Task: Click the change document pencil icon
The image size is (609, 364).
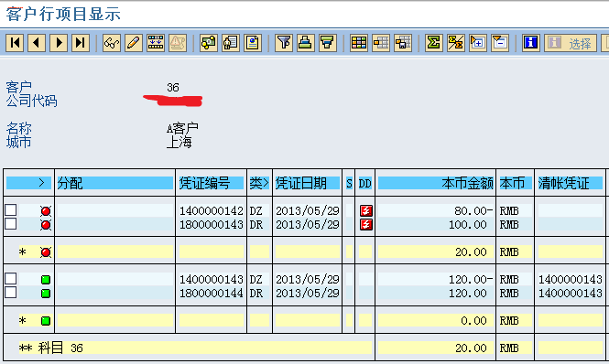Action: (x=133, y=43)
